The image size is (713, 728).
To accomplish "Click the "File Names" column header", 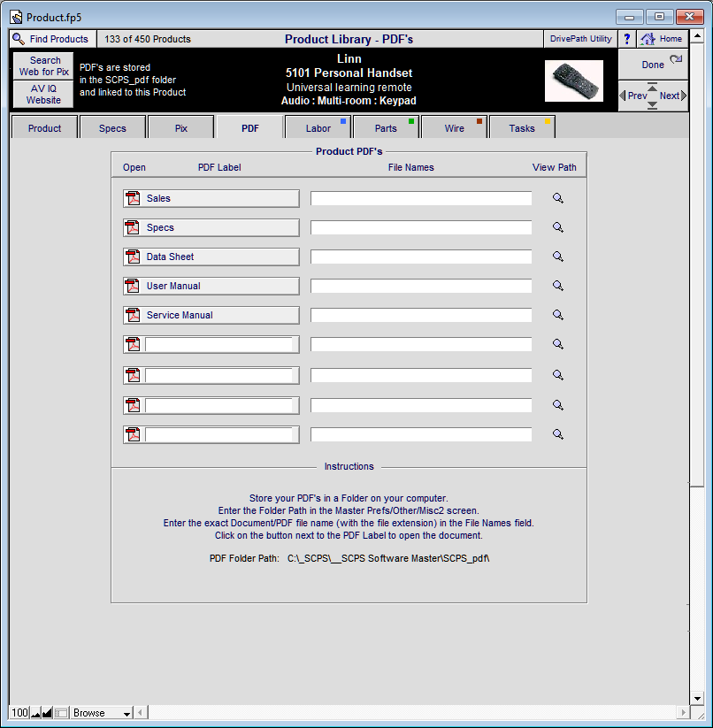I will coord(410,167).
